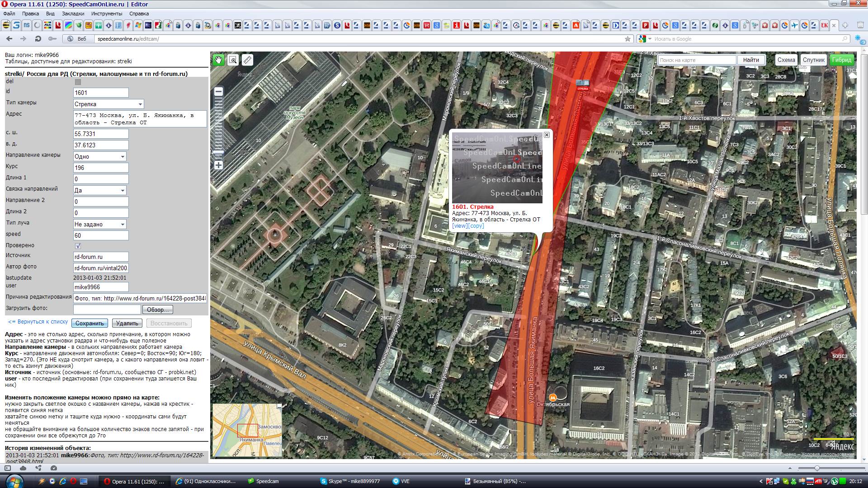868x488 pixels.
Task: Click the Обзор file browse button
Action: tap(157, 310)
